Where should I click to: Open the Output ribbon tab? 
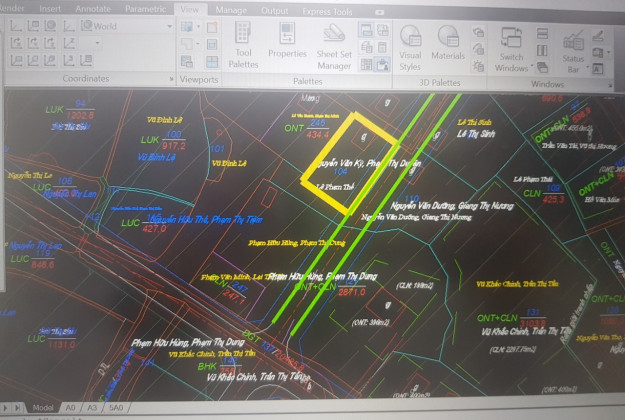pos(274,11)
